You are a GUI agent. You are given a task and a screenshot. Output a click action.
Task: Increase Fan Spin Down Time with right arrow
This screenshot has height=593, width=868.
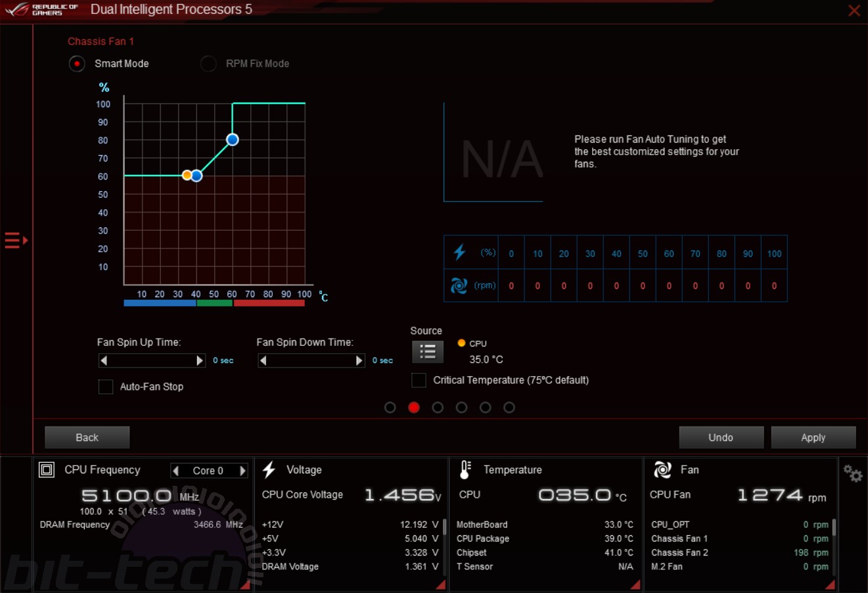pyautogui.click(x=359, y=360)
